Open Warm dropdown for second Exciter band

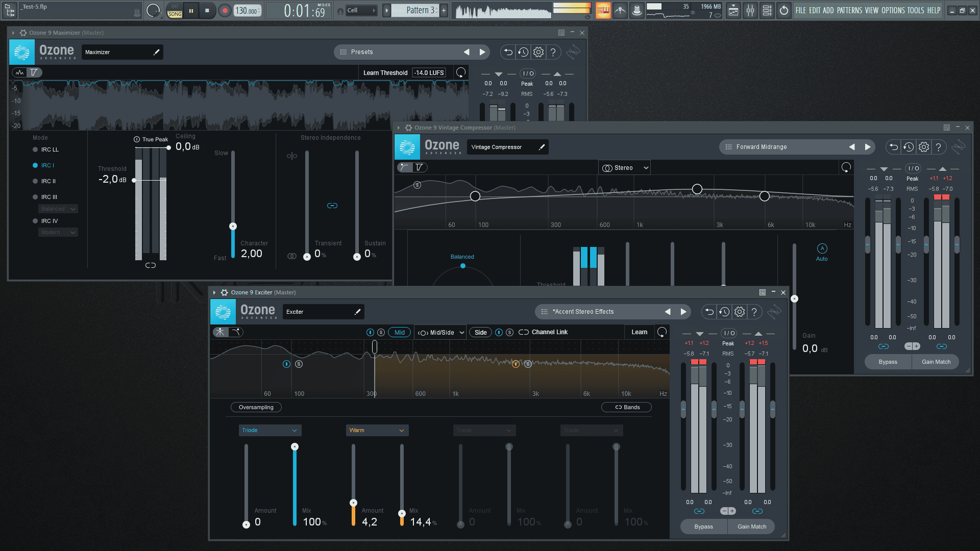(377, 430)
